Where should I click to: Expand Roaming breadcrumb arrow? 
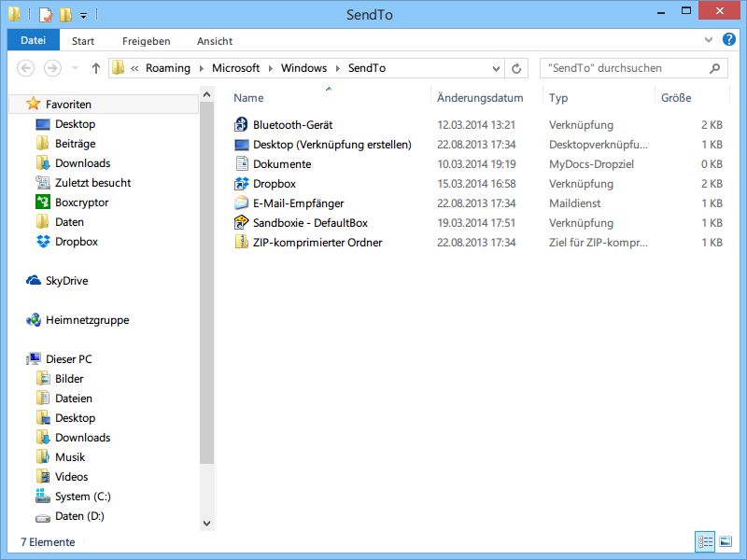[x=201, y=68]
